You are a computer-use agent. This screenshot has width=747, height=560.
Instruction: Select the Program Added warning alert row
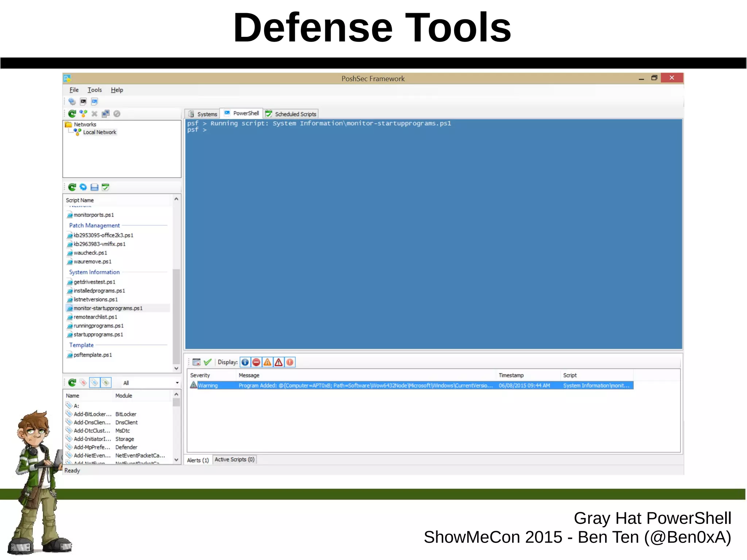point(411,385)
